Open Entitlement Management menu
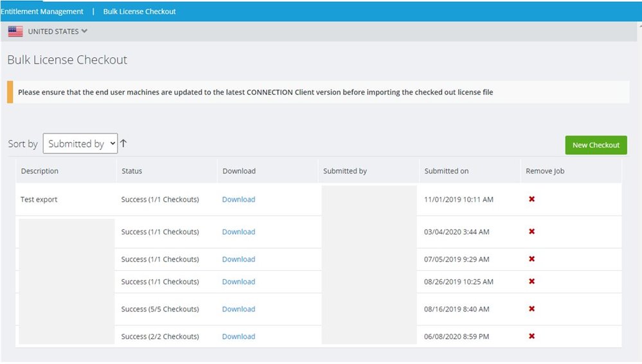The image size is (642, 364). (x=42, y=12)
